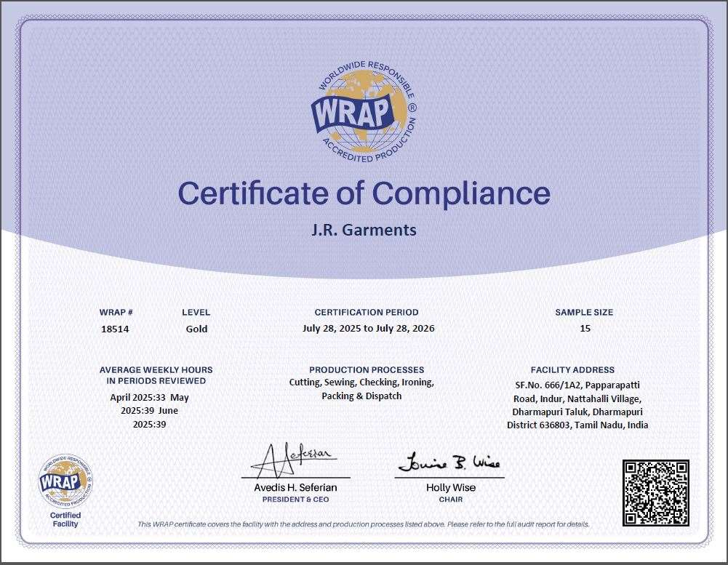Click Holly Wise's handwritten signature
Image resolution: width=728 pixels, height=565 pixels.
tap(449, 462)
